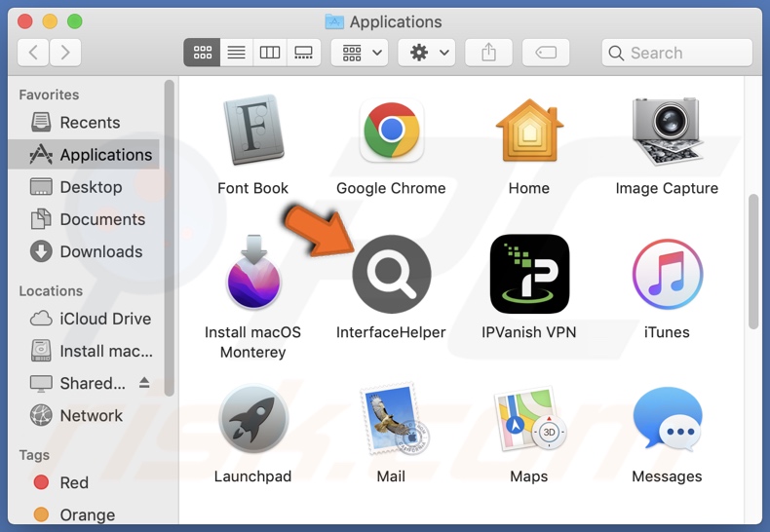Open the Font Book app icon
This screenshot has height=532, width=770.
click(253, 131)
